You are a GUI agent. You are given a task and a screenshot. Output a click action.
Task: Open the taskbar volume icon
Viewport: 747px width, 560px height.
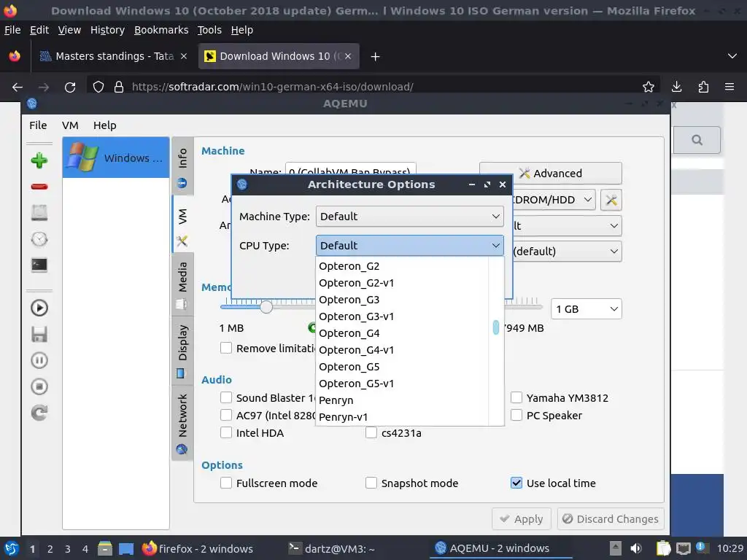(636, 548)
